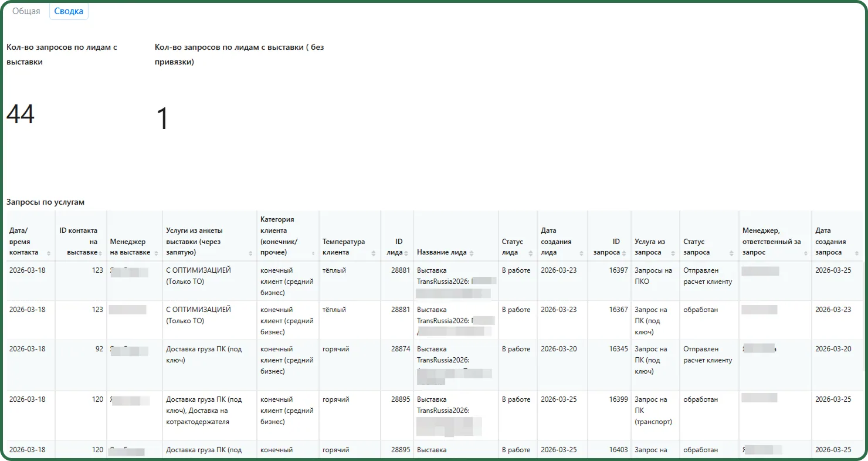Sort by Название лида sort icon
Screen dimensions: 868x461
(x=472, y=253)
